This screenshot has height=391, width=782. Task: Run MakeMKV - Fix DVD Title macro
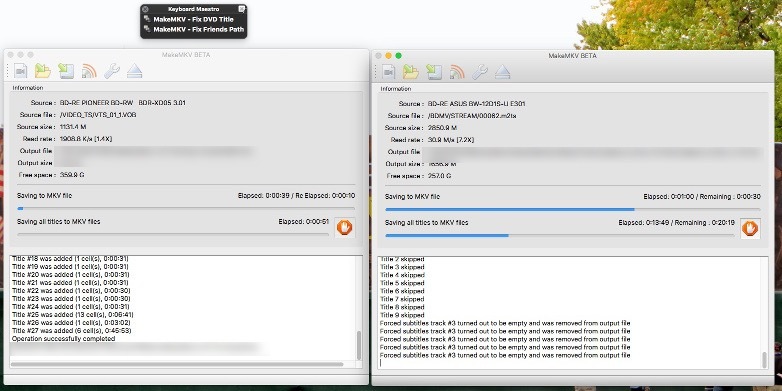[x=194, y=19]
